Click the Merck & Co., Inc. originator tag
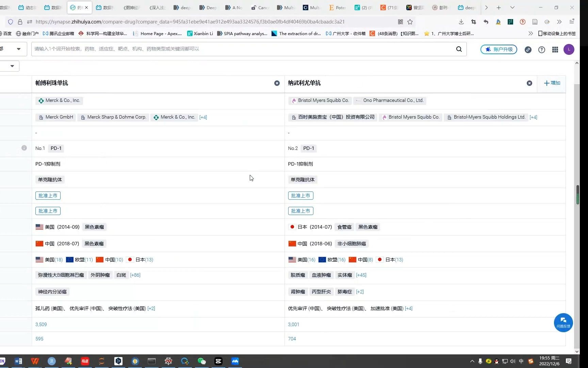Screen dimensions: 588x368 pyautogui.click(x=60, y=101)
